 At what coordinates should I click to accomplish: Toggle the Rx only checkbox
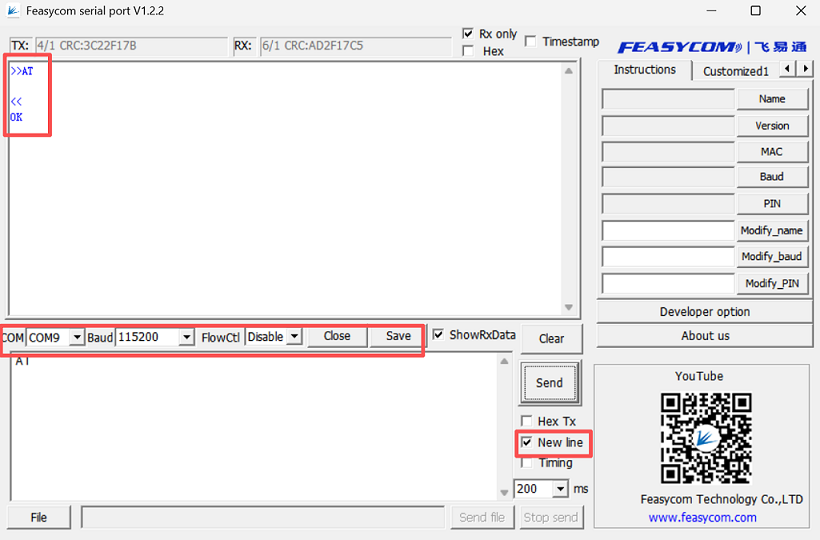(468, 34)
